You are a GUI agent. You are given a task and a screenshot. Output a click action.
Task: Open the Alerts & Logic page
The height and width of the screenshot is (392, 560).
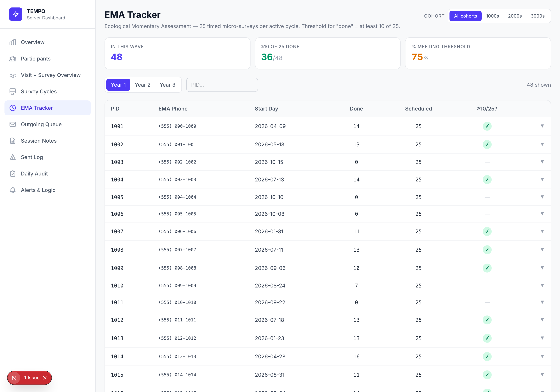(x=48, y=190)
